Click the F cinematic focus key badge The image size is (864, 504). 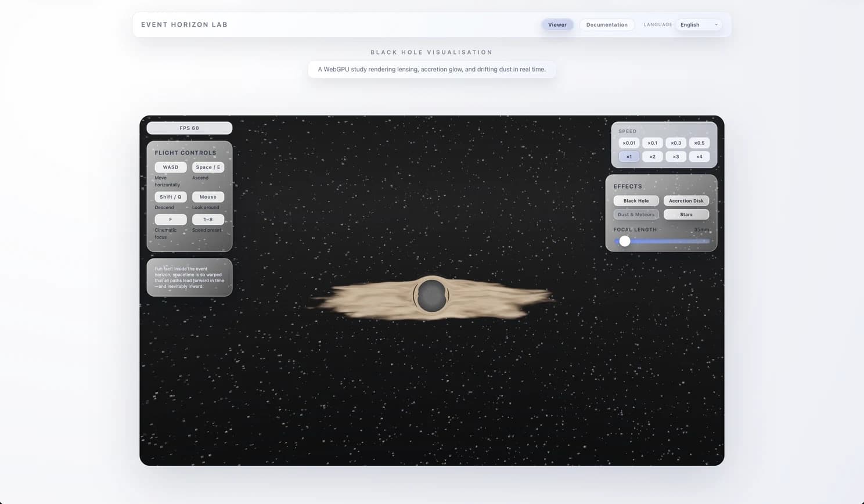(x=171, y=219)
